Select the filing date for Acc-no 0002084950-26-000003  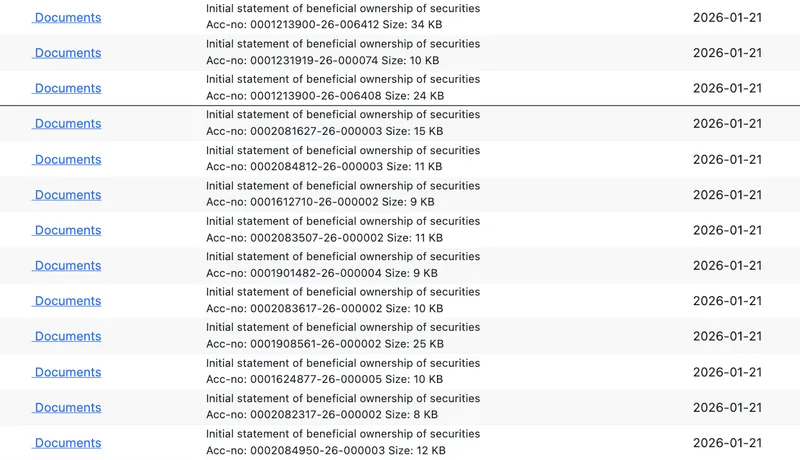[727, 443]
